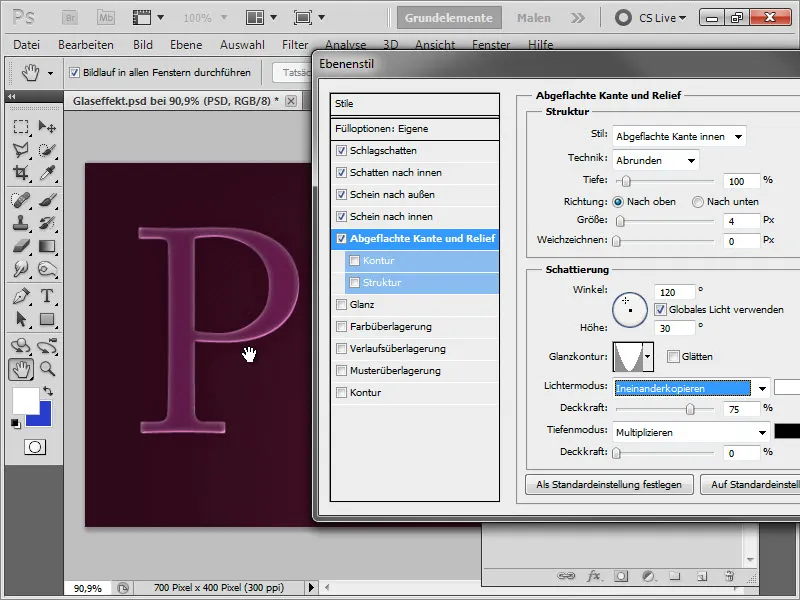Select the Spot Healing Brush tool
Screen dimensions: 800x600
(21, 199)
